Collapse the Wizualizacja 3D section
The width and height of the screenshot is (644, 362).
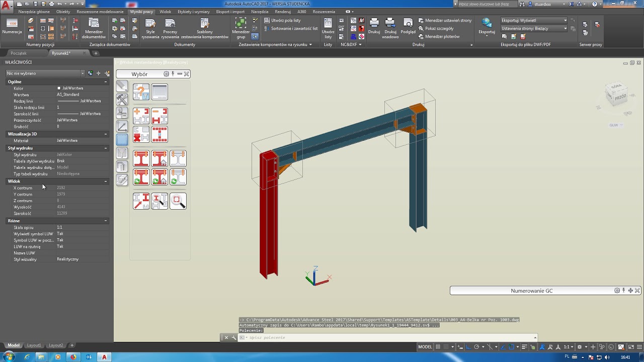[106, 134]
